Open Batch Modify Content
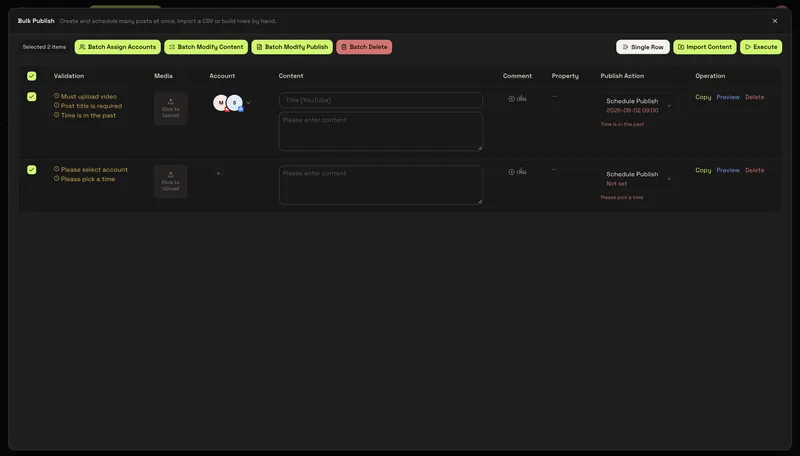 click(x=206, y=47)
